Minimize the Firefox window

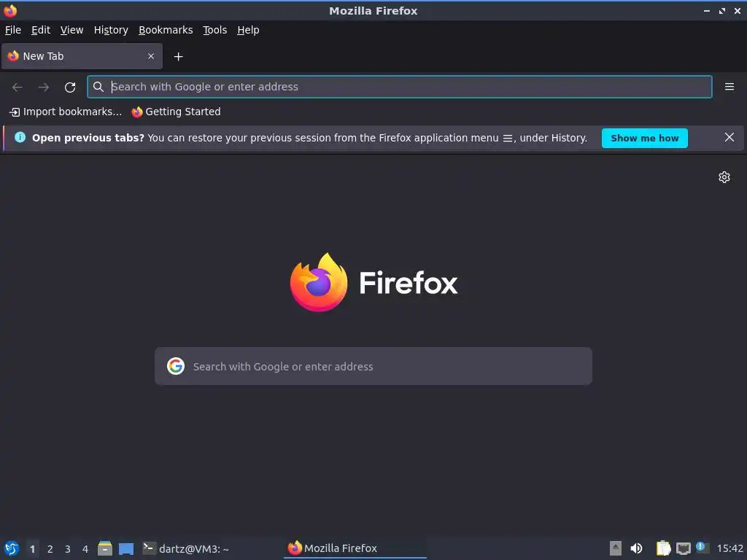pyautogui.click(x=706, y=10)
